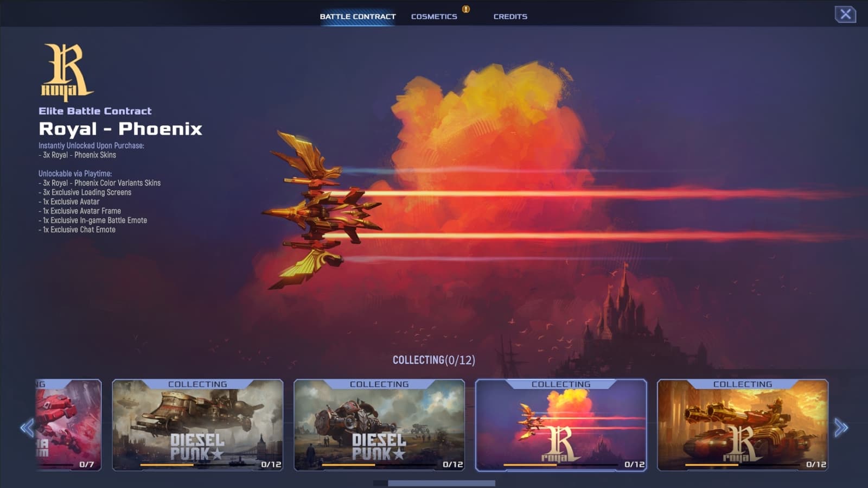Screen dimensions: 868x488
Task: Click the '1x Exclusive Avatar' line
Action: click(69, 201)
